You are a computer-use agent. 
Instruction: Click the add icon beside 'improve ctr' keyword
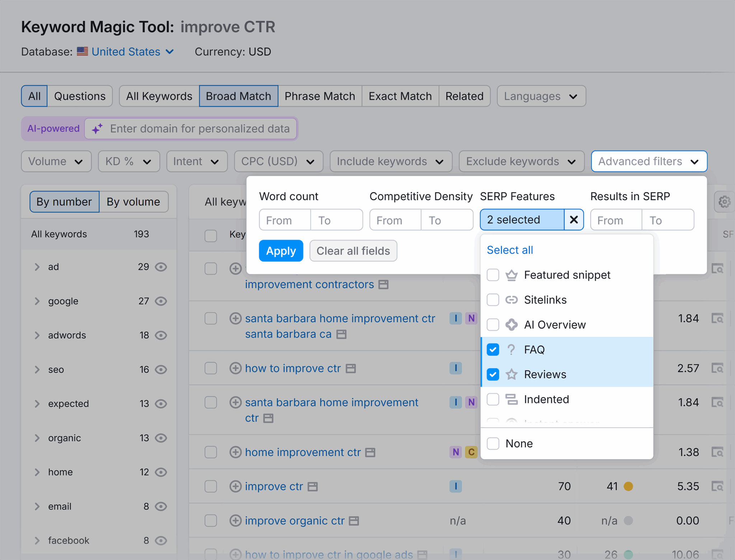tap(235, 486)
